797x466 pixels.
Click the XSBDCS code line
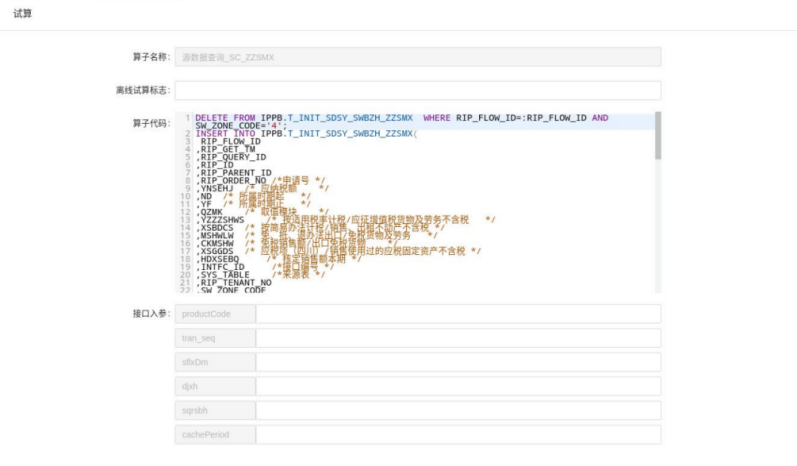[320, 228]
